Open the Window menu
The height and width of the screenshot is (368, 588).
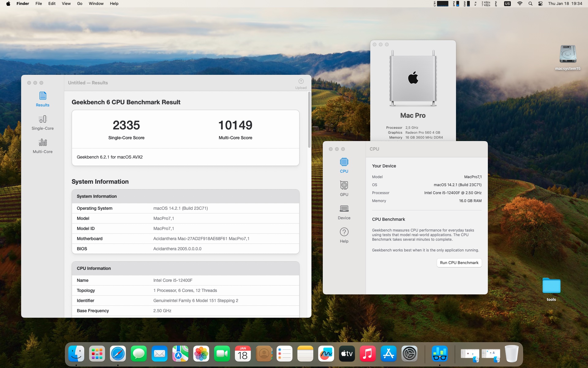coord(96,4)
